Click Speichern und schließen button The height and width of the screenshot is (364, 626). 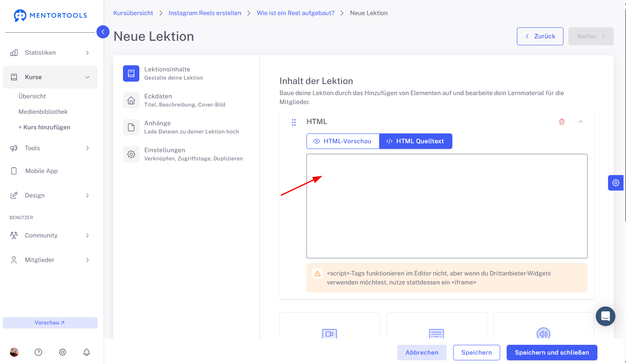(552, 353)
